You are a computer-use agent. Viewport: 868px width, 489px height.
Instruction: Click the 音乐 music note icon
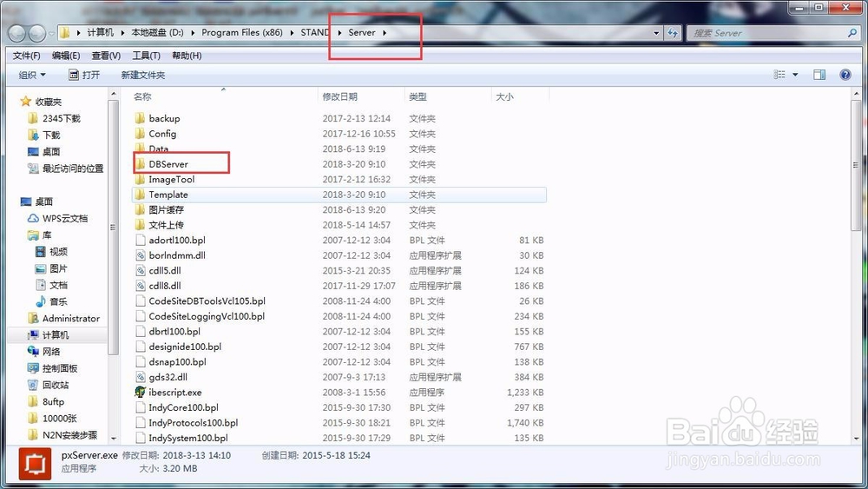(x=41, y=301)
